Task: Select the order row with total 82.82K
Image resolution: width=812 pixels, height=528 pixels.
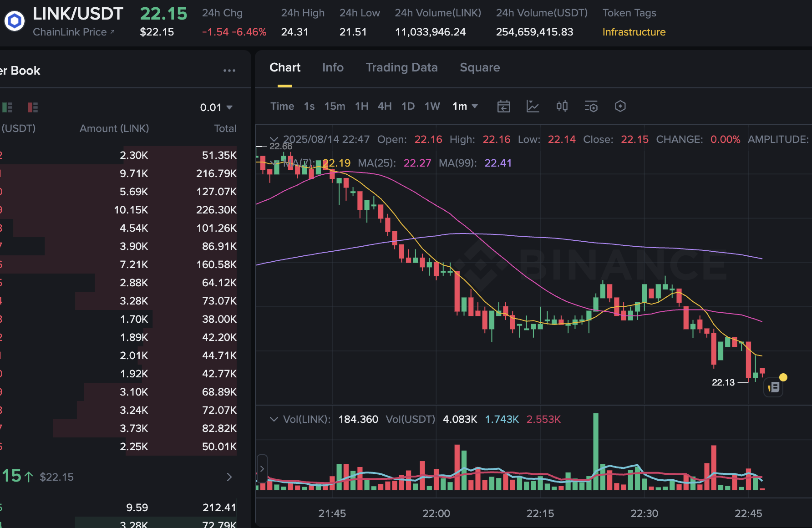Action: coord(118,428)
